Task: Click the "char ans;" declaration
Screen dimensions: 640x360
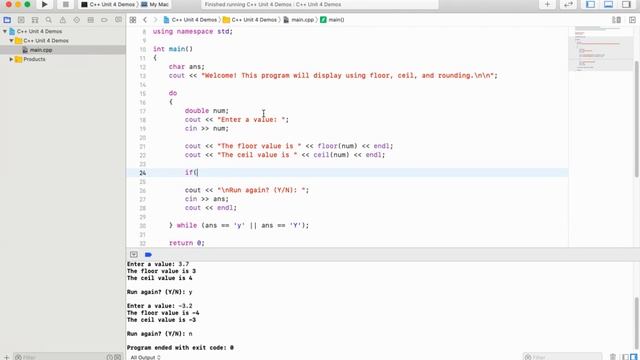Action: coord(187,67)
